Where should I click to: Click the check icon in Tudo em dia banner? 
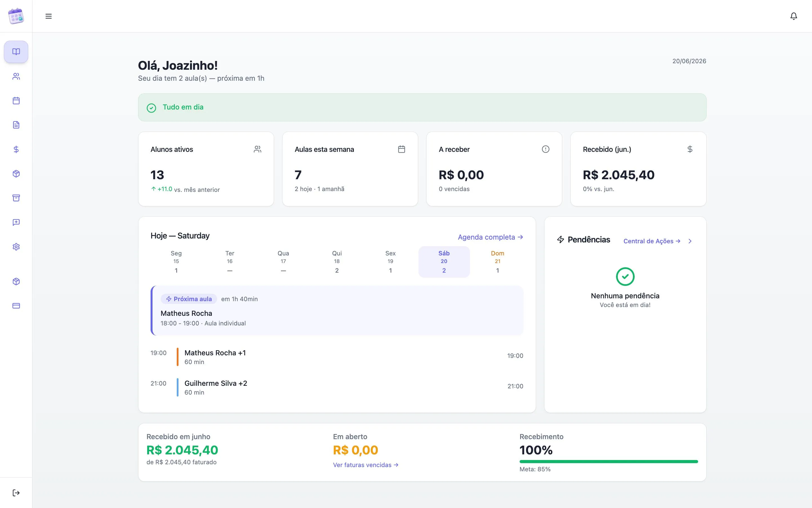tap(151, 108)
